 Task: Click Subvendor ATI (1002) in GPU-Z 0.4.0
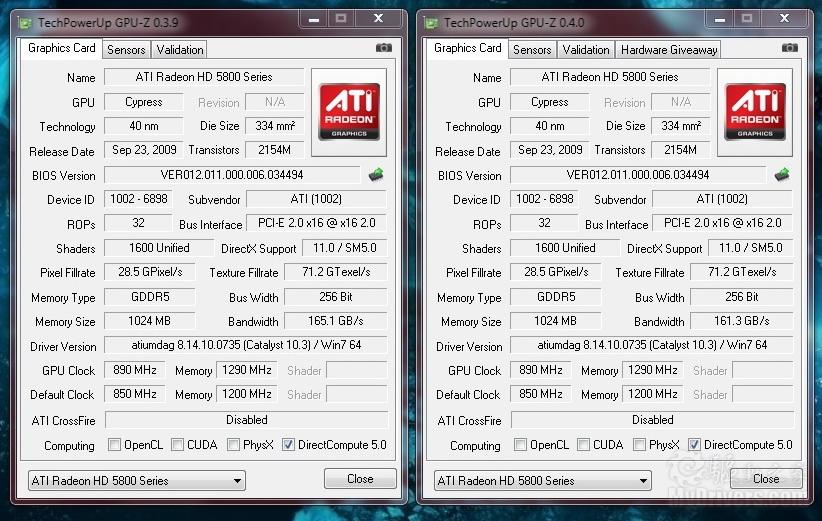(x=722, y=199)
